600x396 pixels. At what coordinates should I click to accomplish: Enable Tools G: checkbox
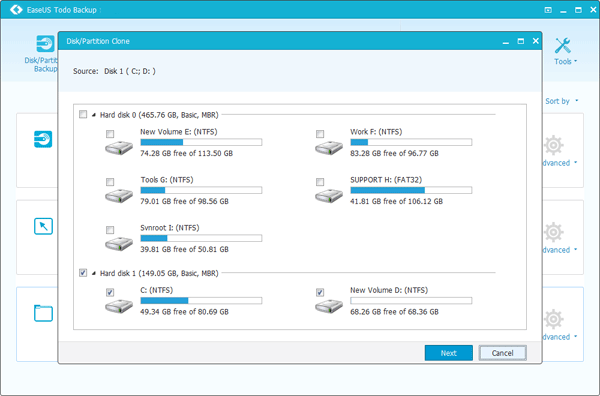tap(110, 182)
